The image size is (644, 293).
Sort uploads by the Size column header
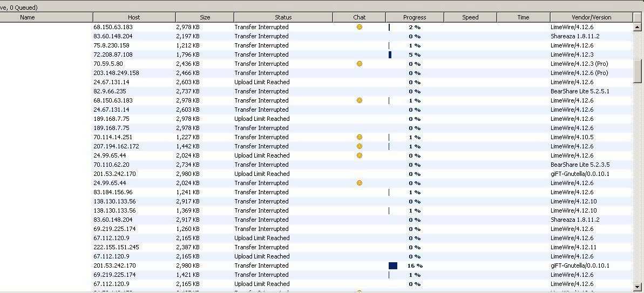tap(205, 17)
